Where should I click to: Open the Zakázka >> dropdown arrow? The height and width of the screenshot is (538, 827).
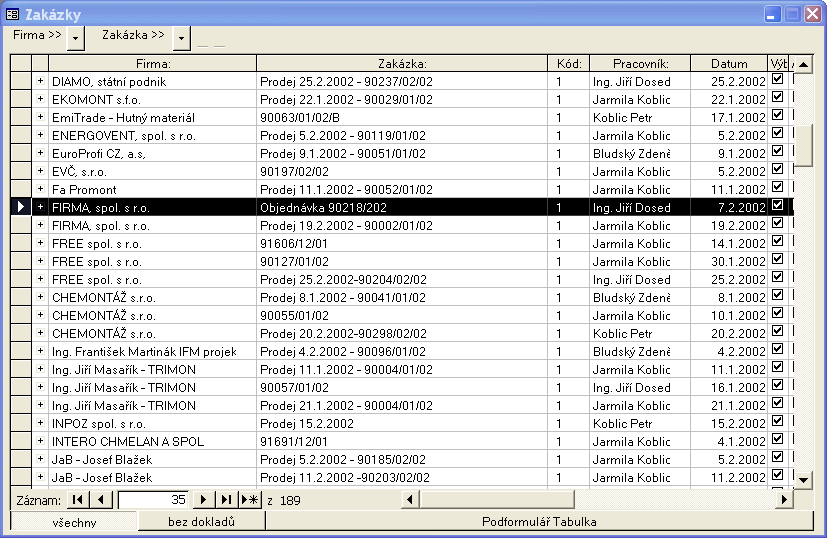pos(181,37)
